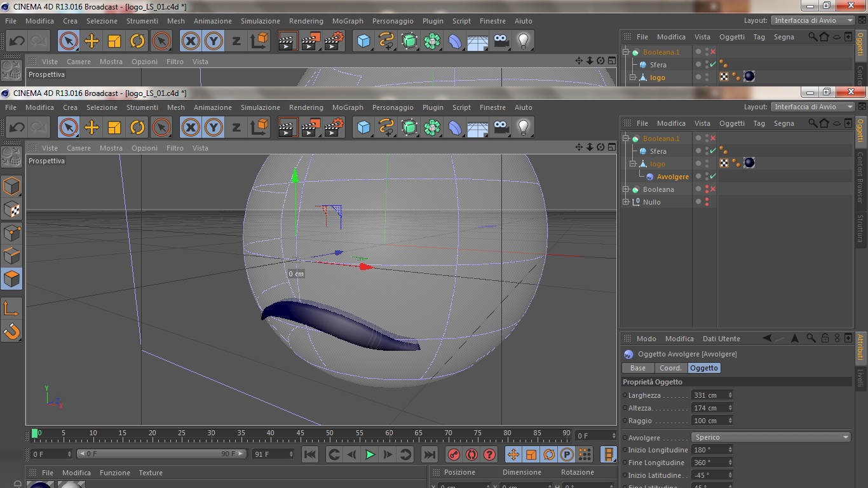Click the axis tool icon in sidebar
The height and width of the screenshot is (488, 868).
(x=11, y=309)
